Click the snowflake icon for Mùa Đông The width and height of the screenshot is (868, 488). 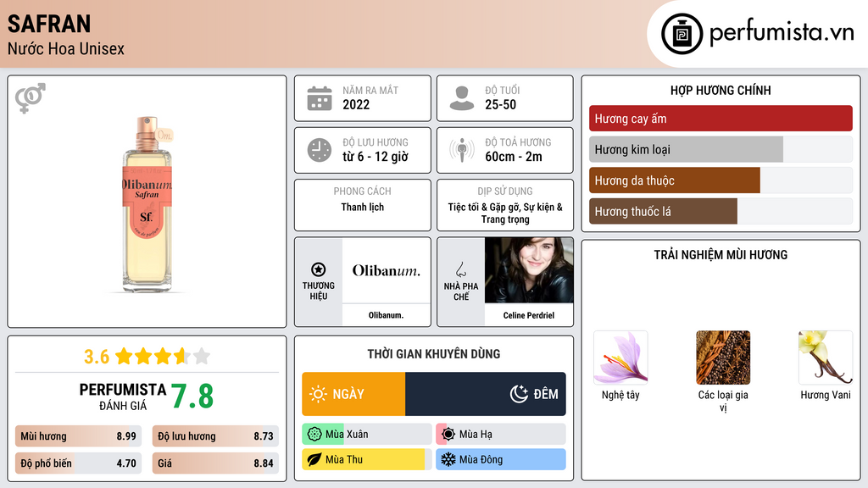pyautogui.click(x=448, y=459)
